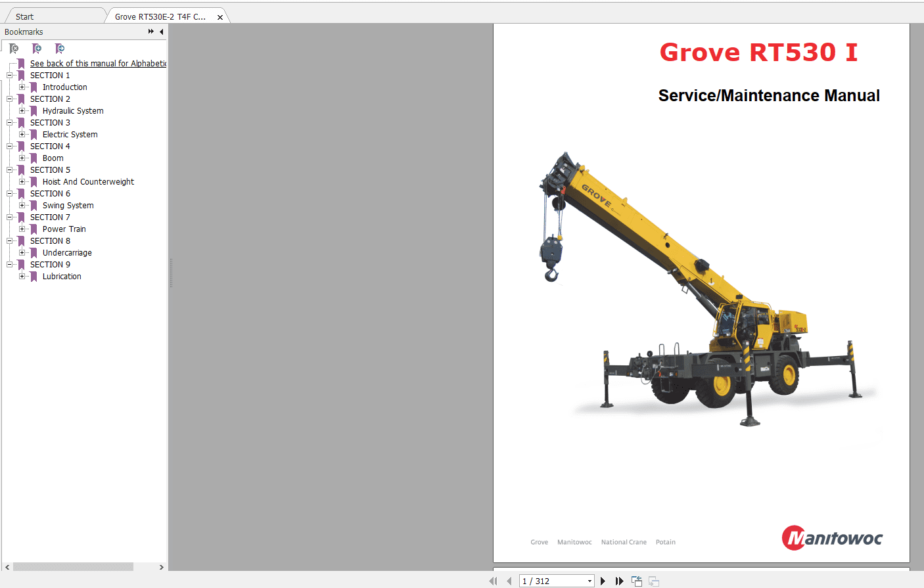Image resolution: width=924 pixels, height=588 pixels.
Task: Expand the Hydraulic System bookmark node
Action: coord(23,110)
